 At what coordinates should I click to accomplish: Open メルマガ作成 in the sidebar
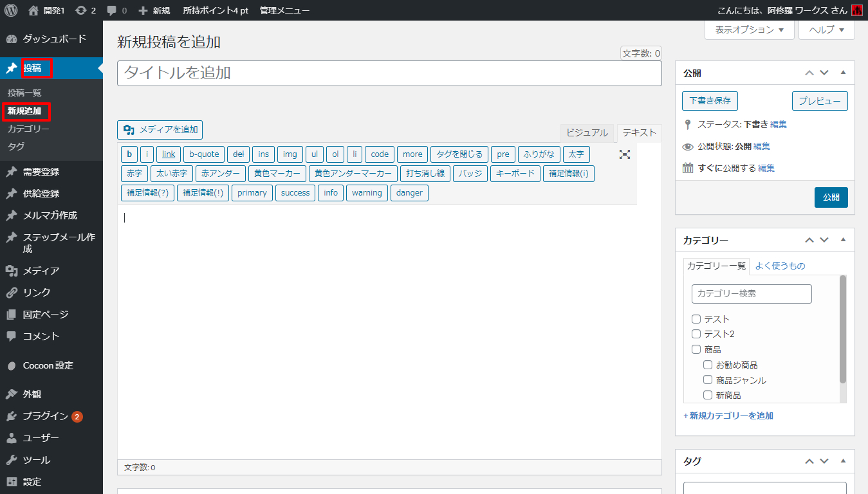coord(51,215)
